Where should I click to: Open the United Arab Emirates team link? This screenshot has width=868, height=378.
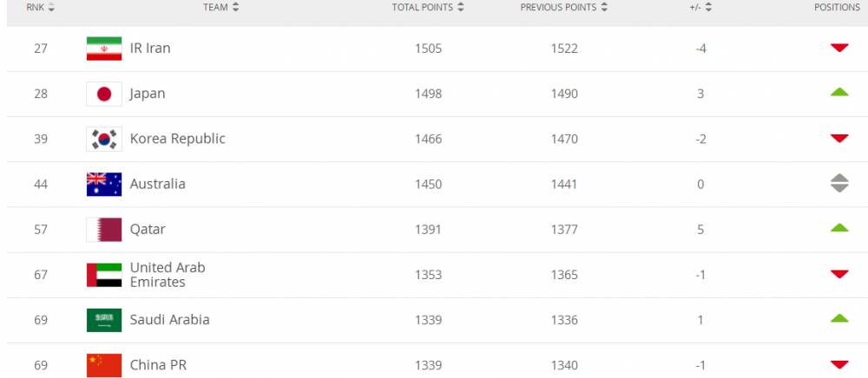[168, 275]
